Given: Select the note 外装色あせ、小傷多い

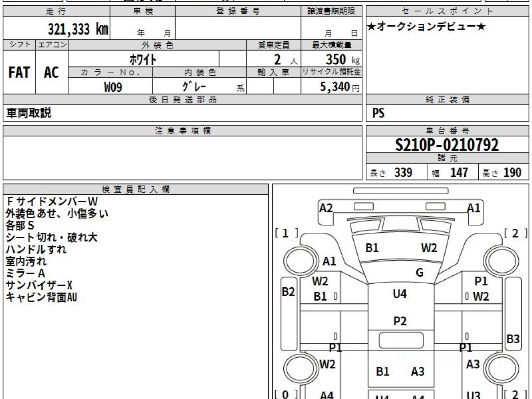Looking at the screenshot, I should pos(57,214).
